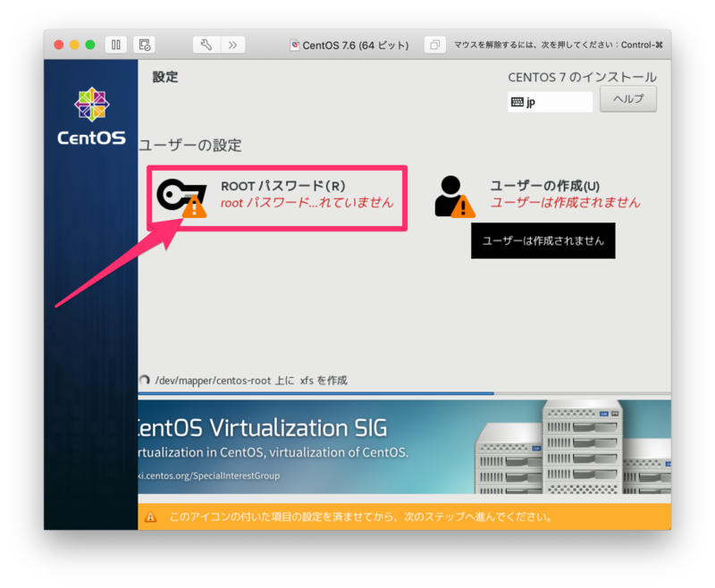715x588 pixels.
Task: Click the keyboard icon beside jp
Action: (x=517, y=102)
